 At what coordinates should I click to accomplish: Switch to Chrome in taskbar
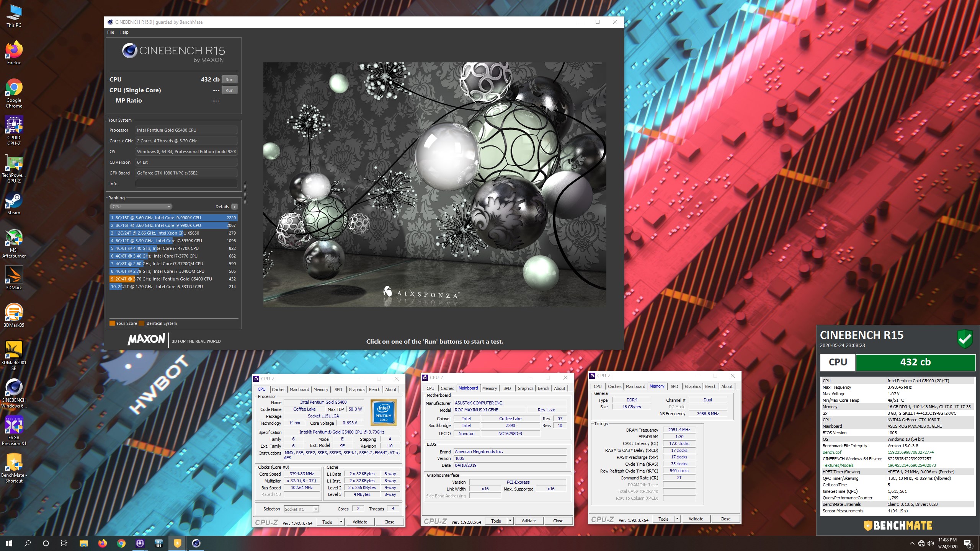[121, 543]
